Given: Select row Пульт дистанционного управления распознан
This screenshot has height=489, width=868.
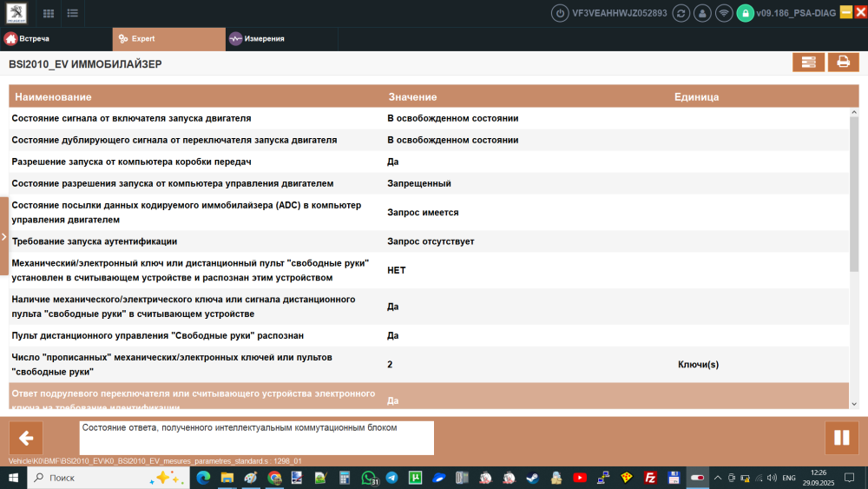Looking at the screenshot, I should pos(429,335).
